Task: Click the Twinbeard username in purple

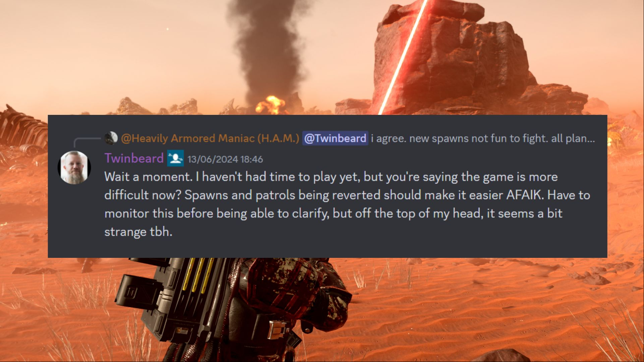Action: click(x=134, y=158)
